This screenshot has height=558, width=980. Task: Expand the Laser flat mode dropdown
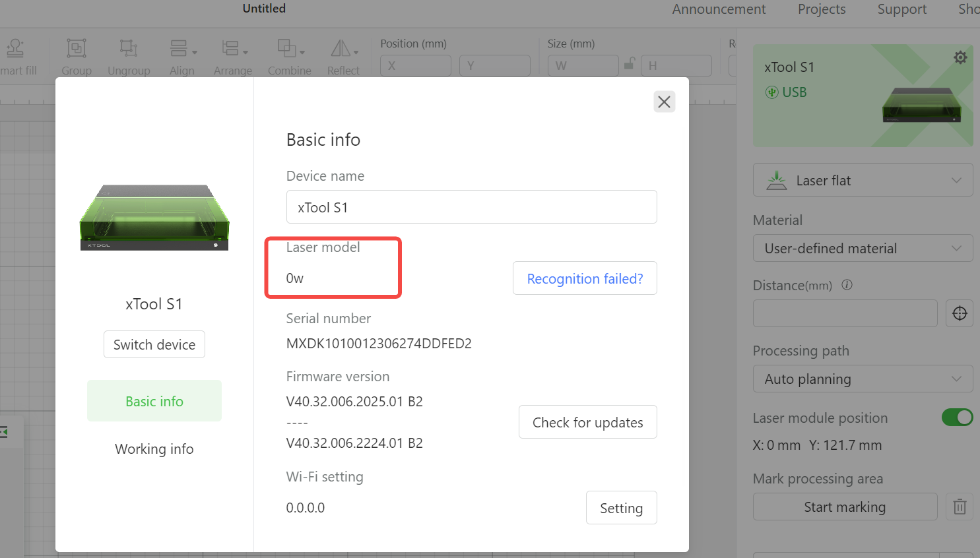[863, 180]
